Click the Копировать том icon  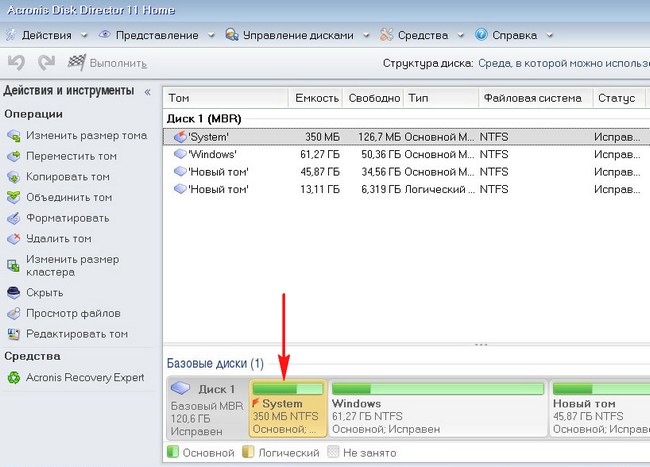coord(14,177)
